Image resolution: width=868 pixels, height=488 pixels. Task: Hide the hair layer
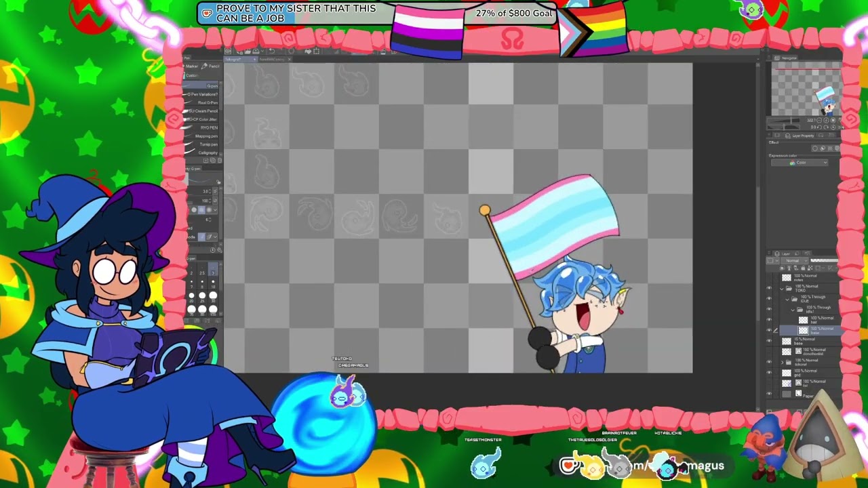click(769, 319)
